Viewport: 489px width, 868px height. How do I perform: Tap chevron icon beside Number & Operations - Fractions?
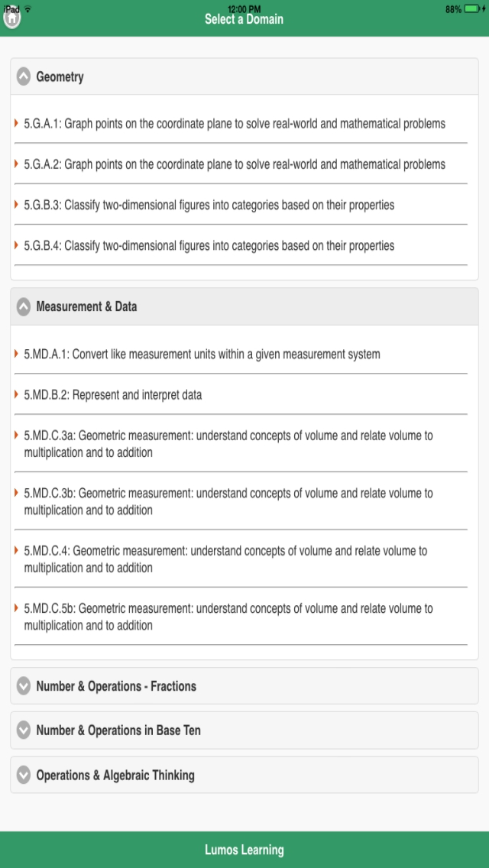(x=24, y=686)
